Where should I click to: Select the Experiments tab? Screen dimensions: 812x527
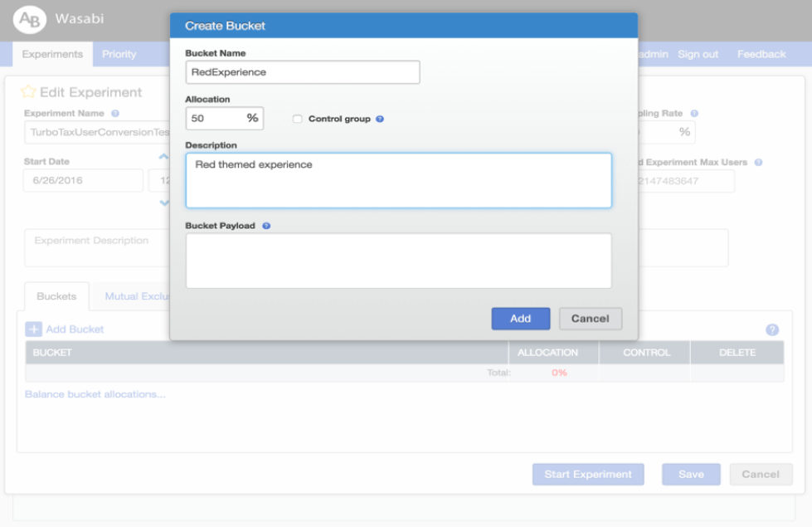click(52, 54)
